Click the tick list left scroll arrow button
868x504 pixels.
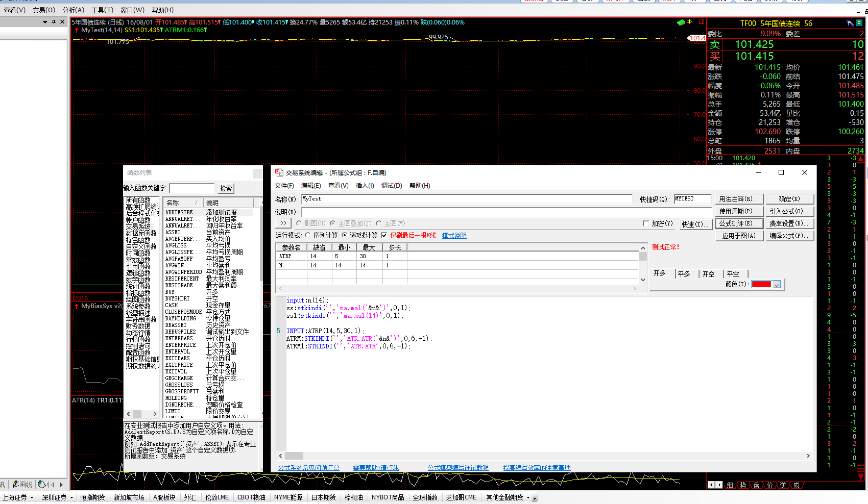coord(710,485)
